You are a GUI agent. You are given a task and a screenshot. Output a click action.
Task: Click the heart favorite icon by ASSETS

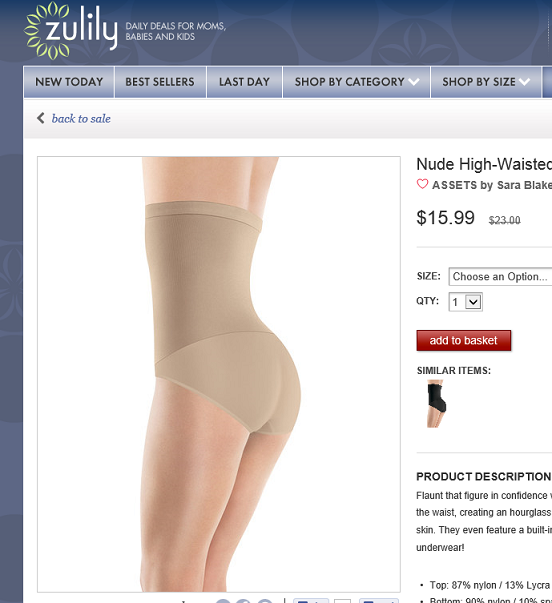[422, 184]
